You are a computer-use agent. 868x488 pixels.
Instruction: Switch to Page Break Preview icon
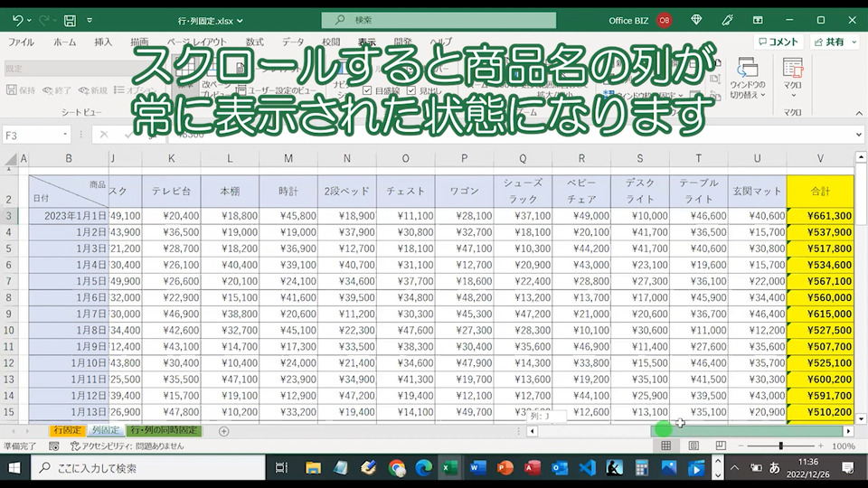pos(721,446)
